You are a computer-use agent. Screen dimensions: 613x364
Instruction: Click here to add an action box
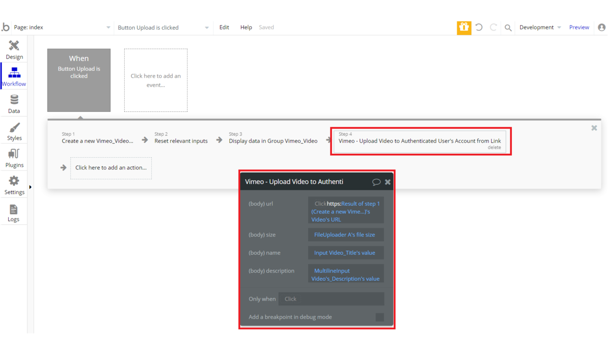click(x=111, y=168)
